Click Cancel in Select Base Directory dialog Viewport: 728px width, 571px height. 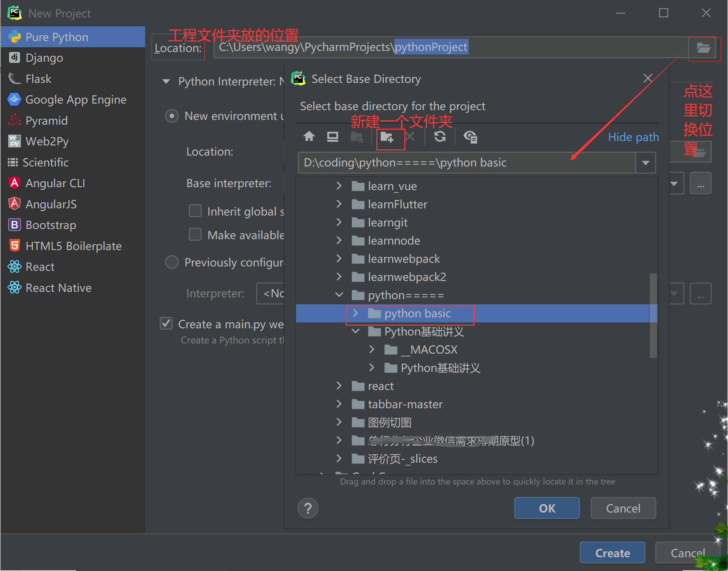623,508
